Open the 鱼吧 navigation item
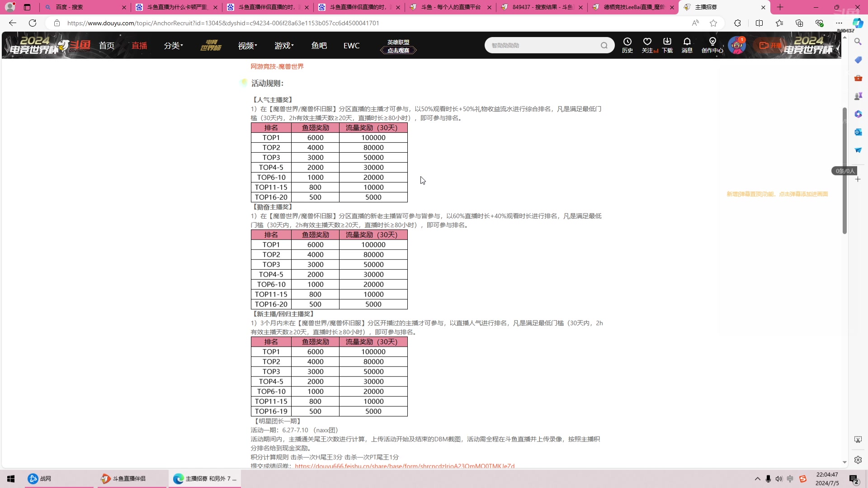This screenshot has height=488, width=868. click(319, 46)
